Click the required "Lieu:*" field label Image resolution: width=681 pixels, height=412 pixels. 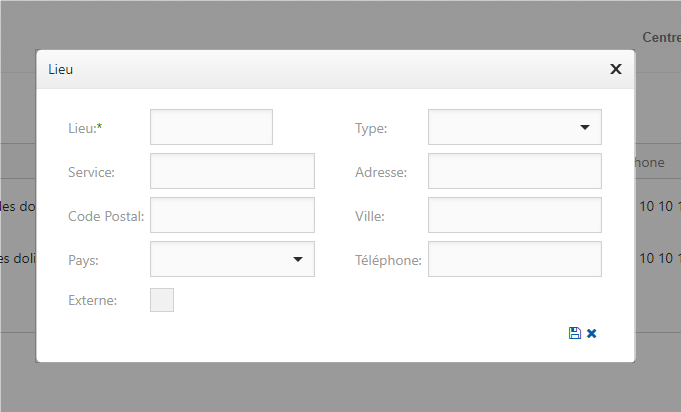click(86, 128)
